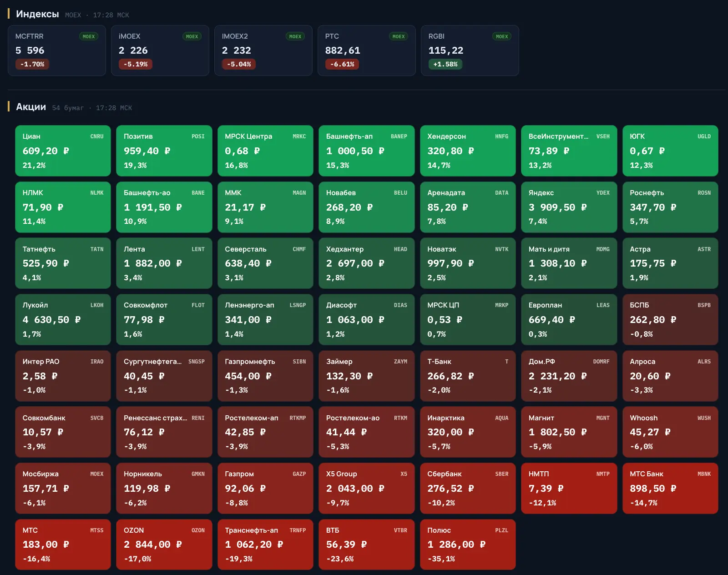
Task: Click the 'Акции' section heading
Action: (31, 107)
